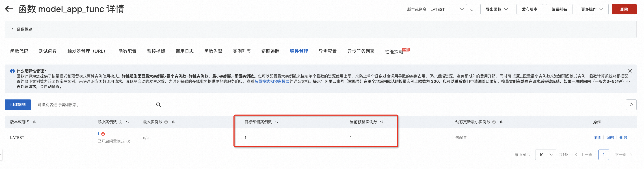644x169 pixels.
Task: Go to 上一页 in pagination
Action: pos(584,155)
